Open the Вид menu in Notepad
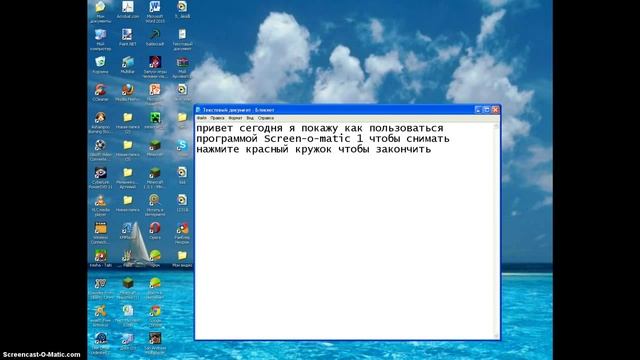640x360 pixels. 250,118
